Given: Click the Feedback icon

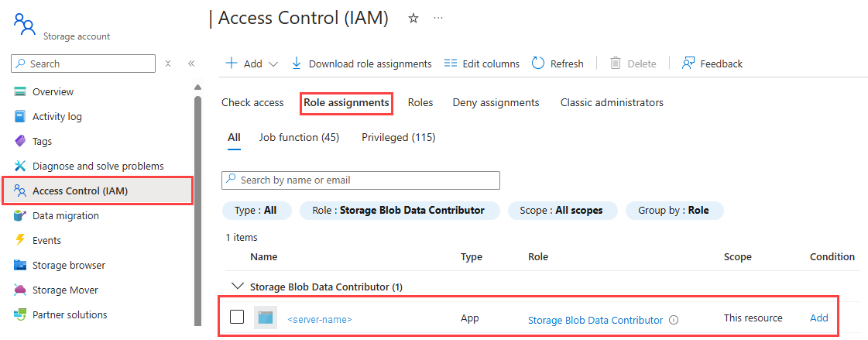Looking at the screenshot, I should coord(688,64).
